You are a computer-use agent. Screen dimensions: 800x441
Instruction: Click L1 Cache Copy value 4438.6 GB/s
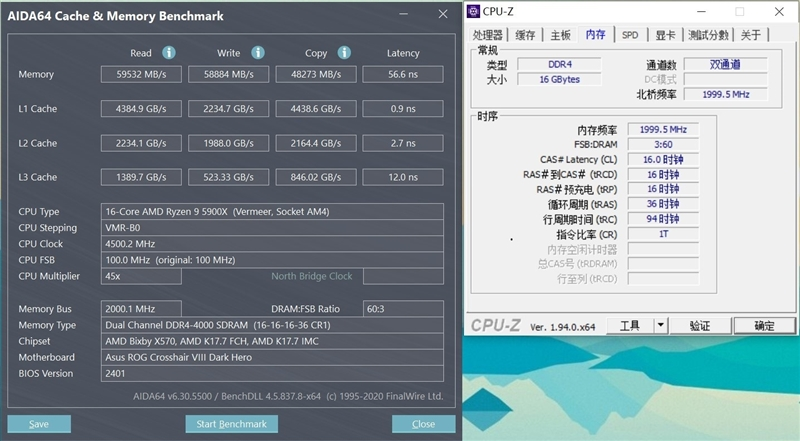tap(316, 109)
